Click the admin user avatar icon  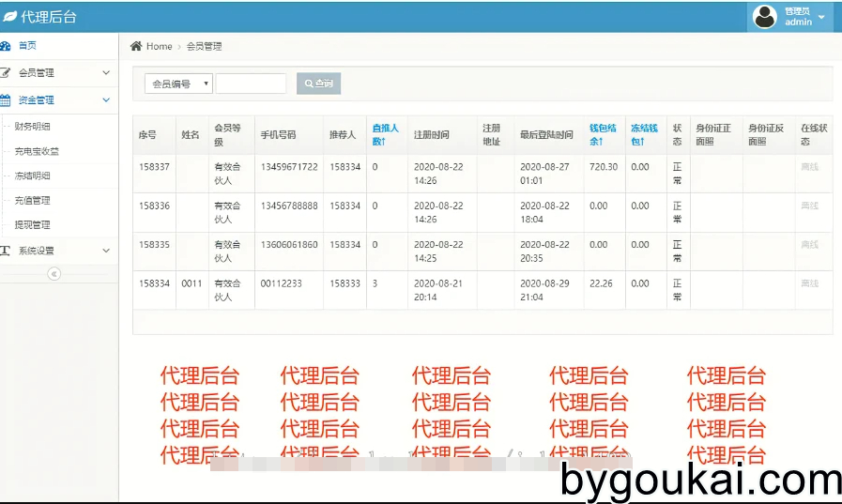pyautogui.click(x=765, y=17)
